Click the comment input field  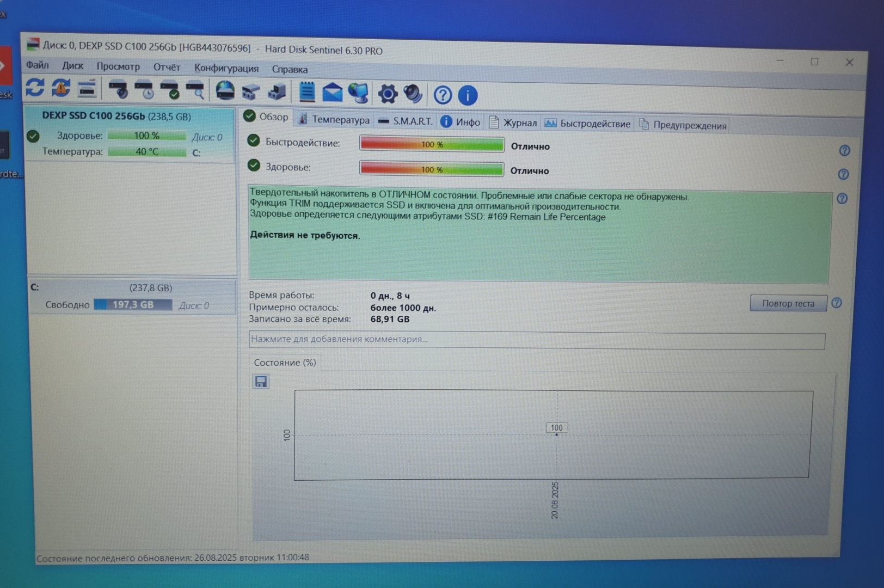point(536,340)
